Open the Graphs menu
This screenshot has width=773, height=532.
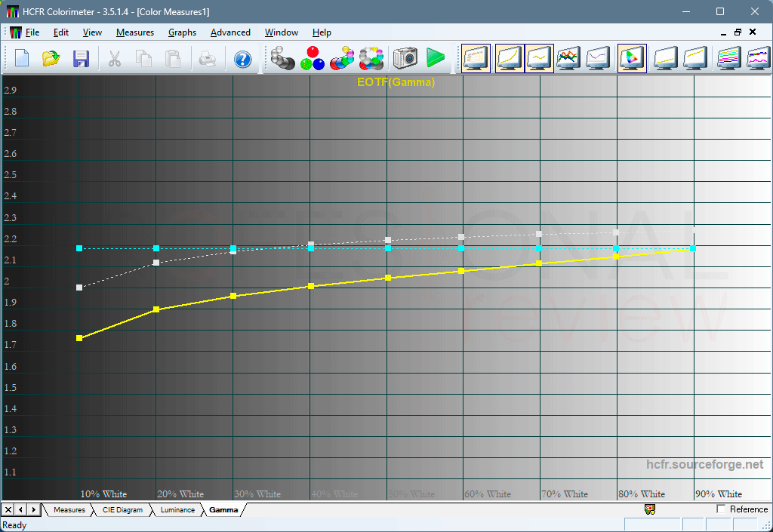point(182,32)
